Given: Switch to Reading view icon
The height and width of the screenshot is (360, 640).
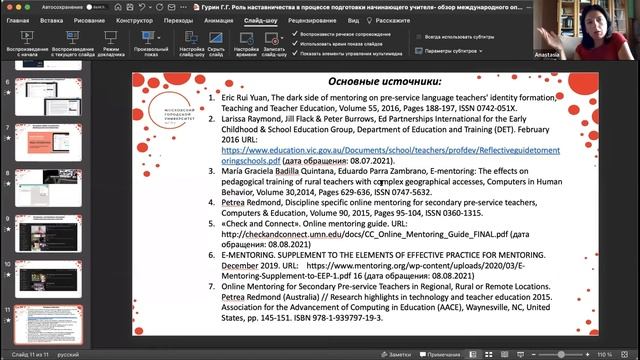Looking at the screenshot, I should (504, 355).
